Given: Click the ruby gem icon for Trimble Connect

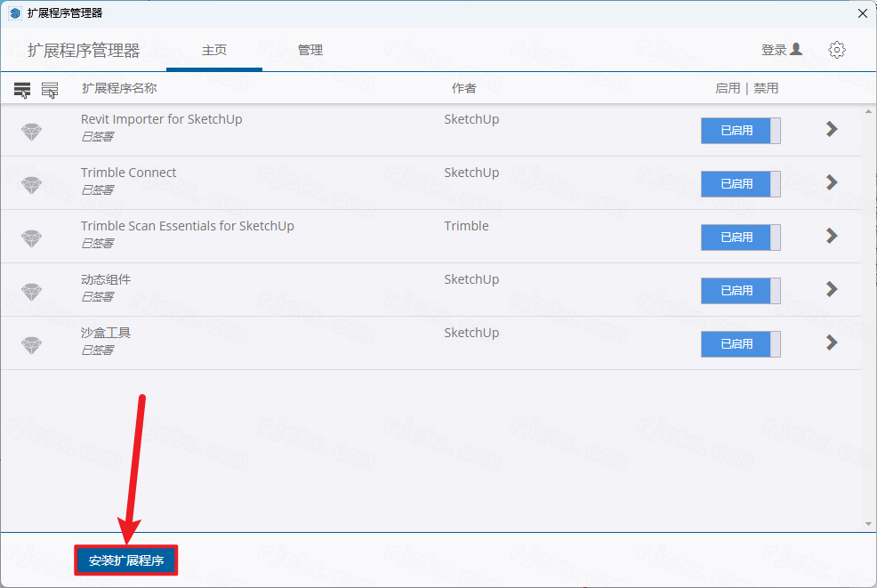Looking at the screenshot, I should point(31,185).
